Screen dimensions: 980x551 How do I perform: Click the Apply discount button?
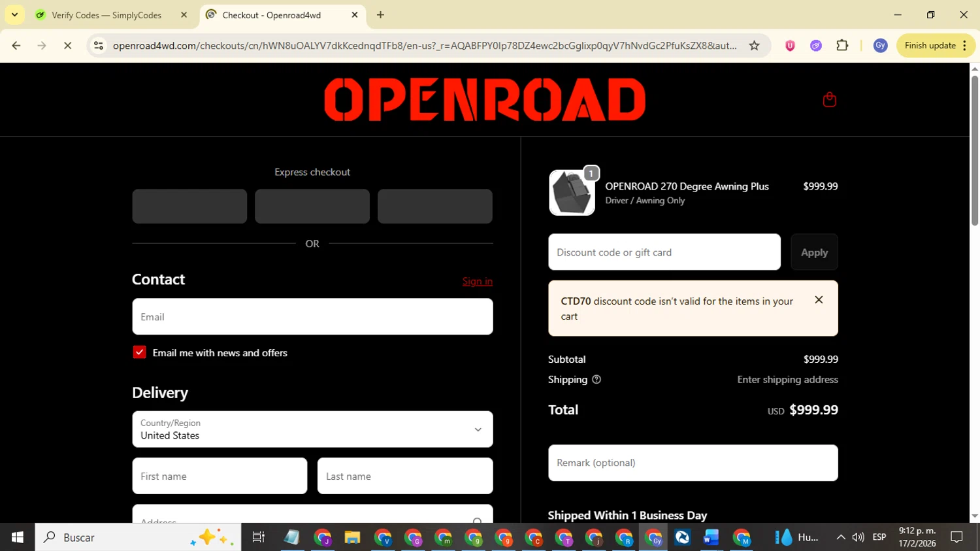coord(814,252)
